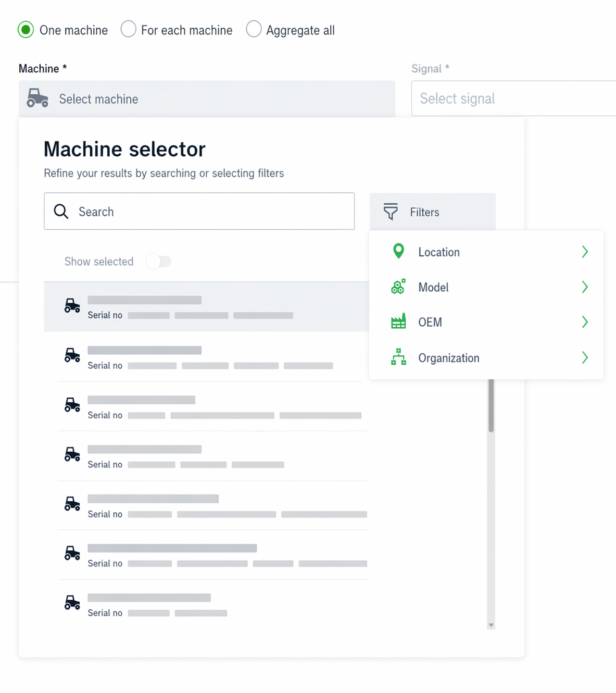Expand the Model submenu chevron
The width and height of the screenshot is (616, 693).
click(585, 287)
